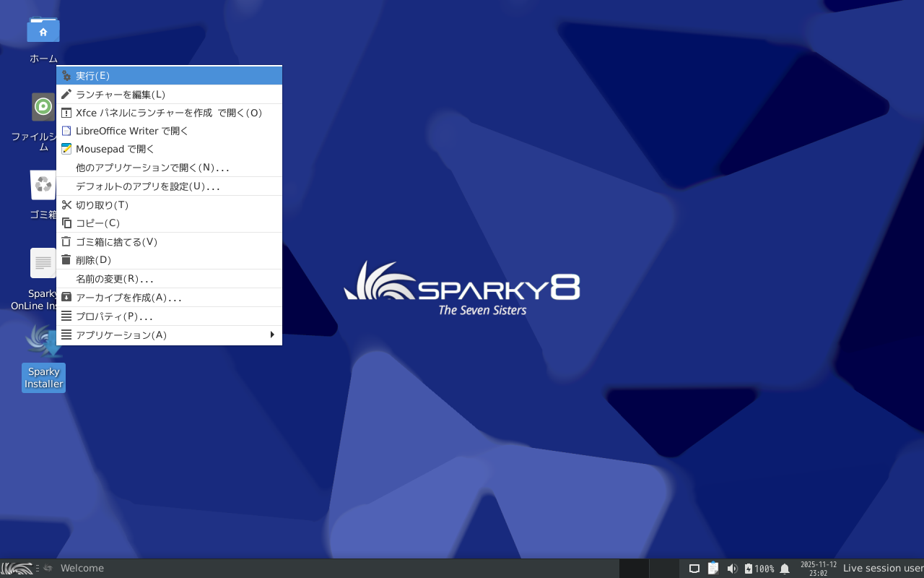This screenshot has height=578, width=924.
Task: Choose Mousepad で開く
Action: tap(169, 149)
